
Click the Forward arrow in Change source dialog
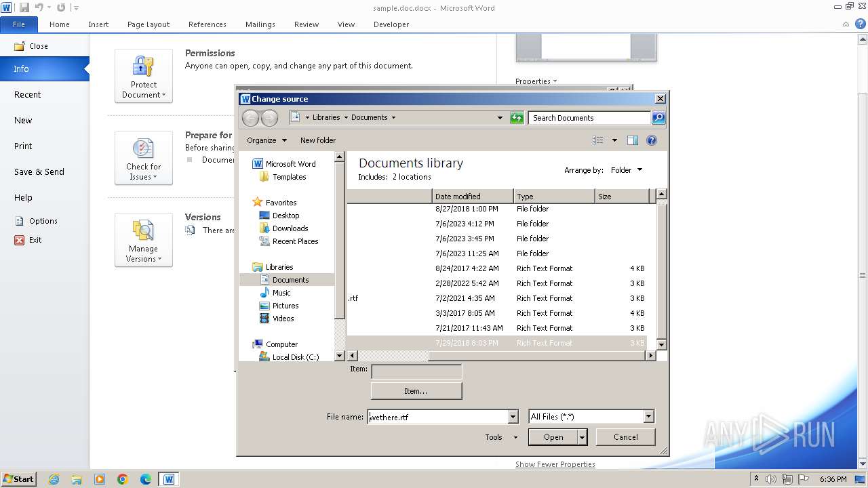(269, 118)
